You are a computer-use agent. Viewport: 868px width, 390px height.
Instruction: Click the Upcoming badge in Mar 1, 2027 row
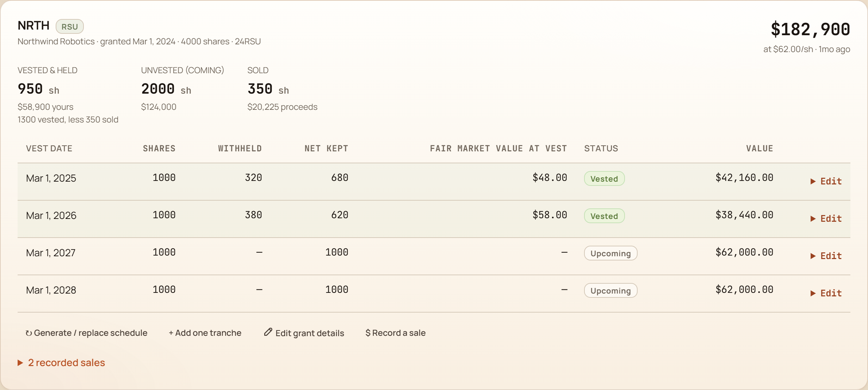611,253
